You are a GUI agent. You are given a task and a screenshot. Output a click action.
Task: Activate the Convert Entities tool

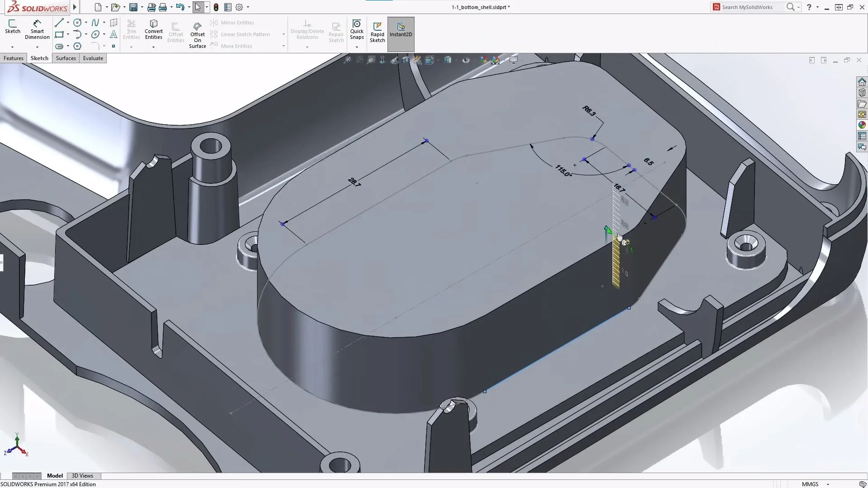(x=154, y=28)
